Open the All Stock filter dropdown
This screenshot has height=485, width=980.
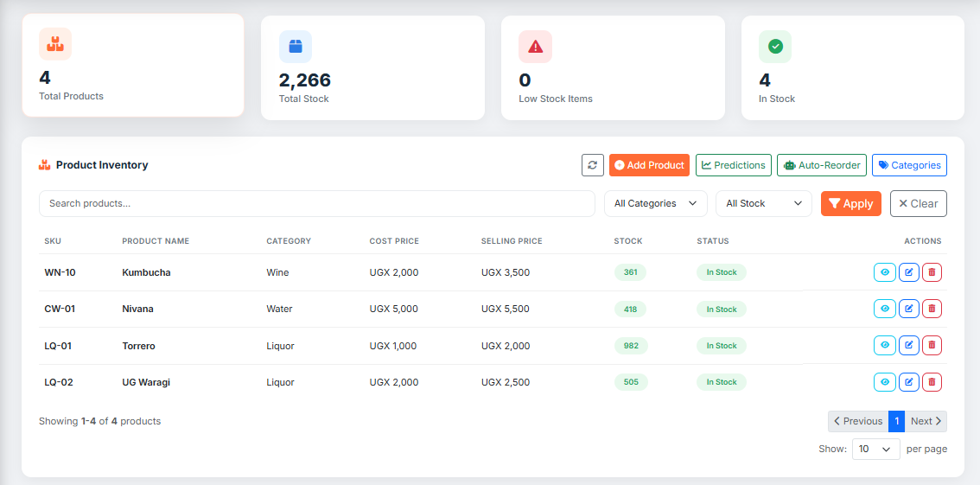pos(764,204)
